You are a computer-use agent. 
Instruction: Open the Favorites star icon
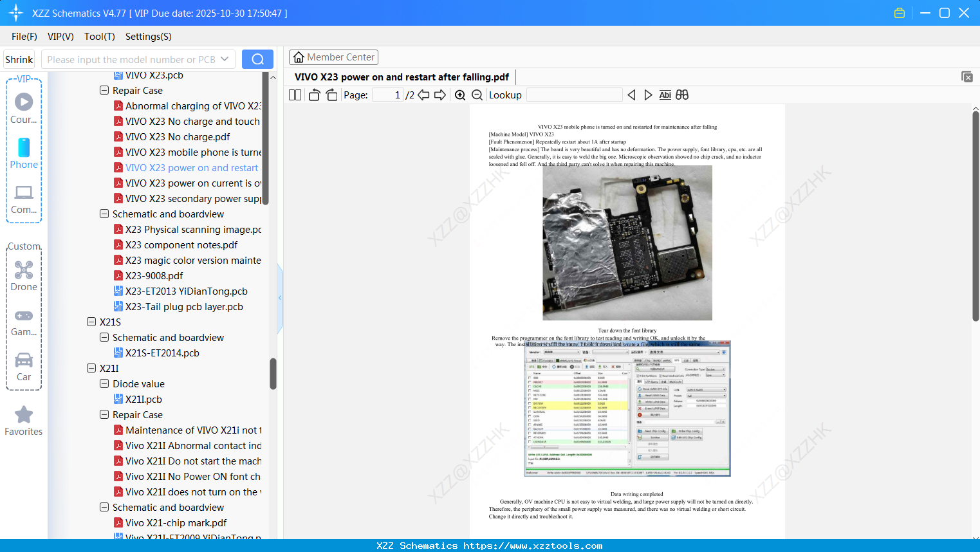(24, 415)
